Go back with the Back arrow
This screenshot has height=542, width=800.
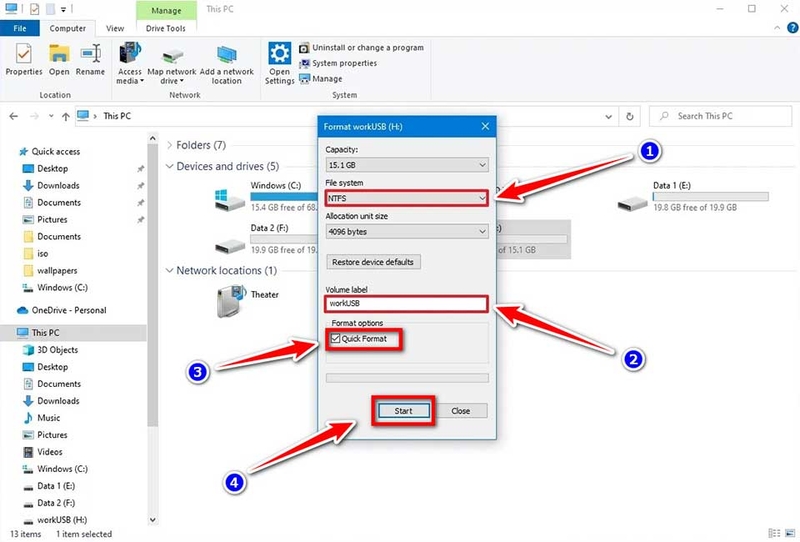[14, 116]
